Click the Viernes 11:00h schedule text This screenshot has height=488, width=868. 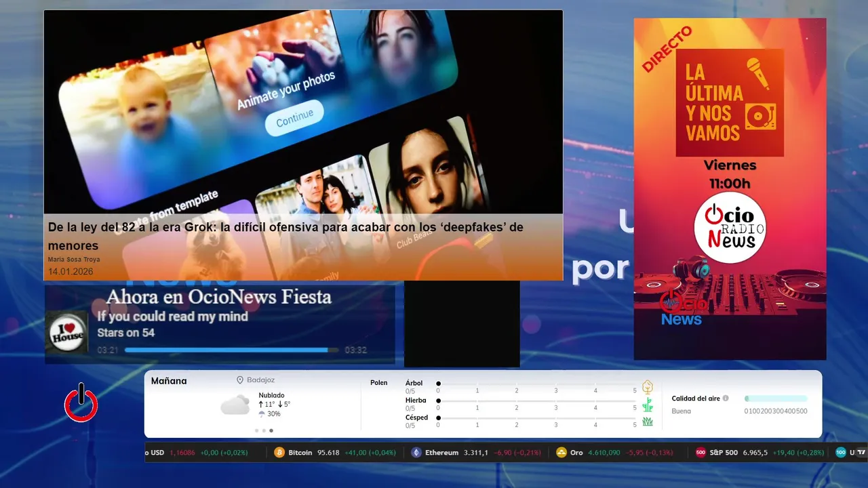730,174
